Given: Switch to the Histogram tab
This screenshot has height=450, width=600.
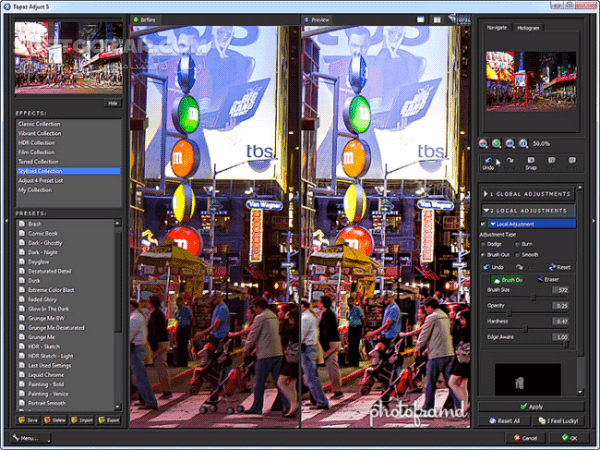Looking at the screenshot, I should [x=528, y=28].
